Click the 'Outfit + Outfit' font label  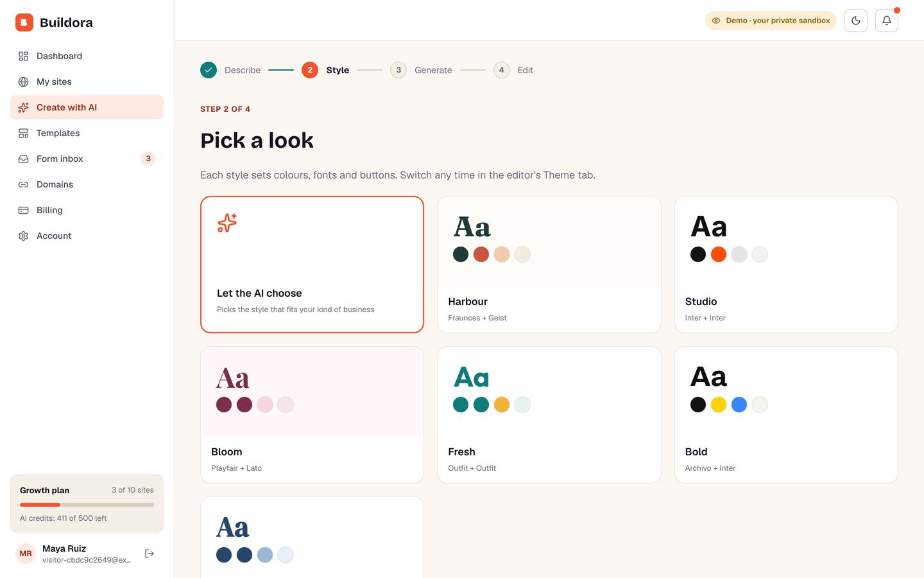point(472,468)
